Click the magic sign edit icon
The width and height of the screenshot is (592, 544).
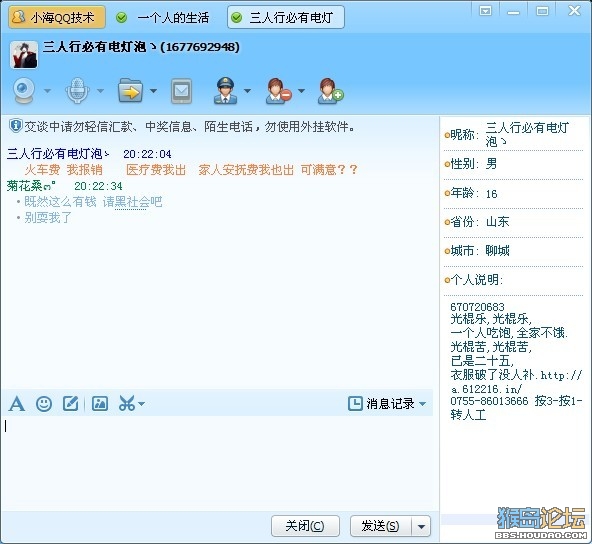coord(71,404)
